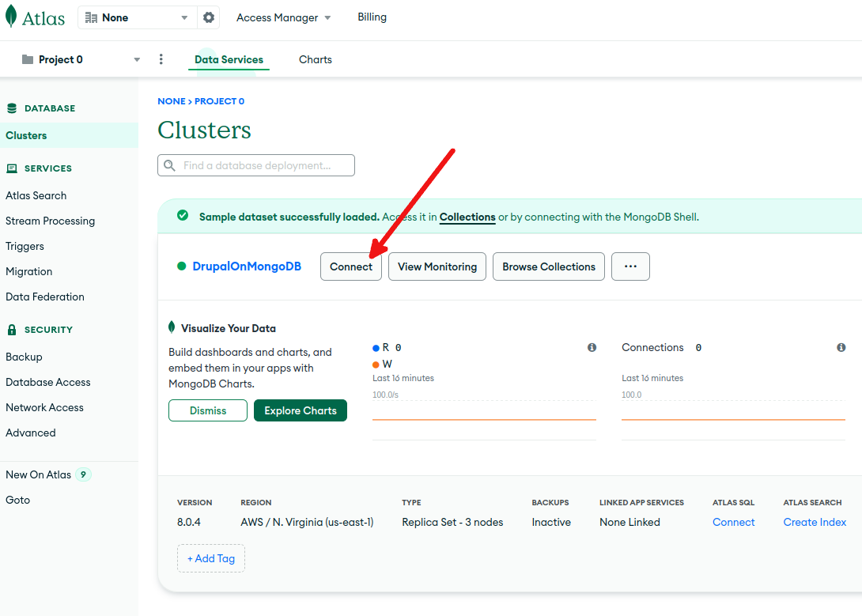The width and height of the screenshot is (862, 616).
Task: Open Atlas Search in sidebar
Action: pos(36,195)
